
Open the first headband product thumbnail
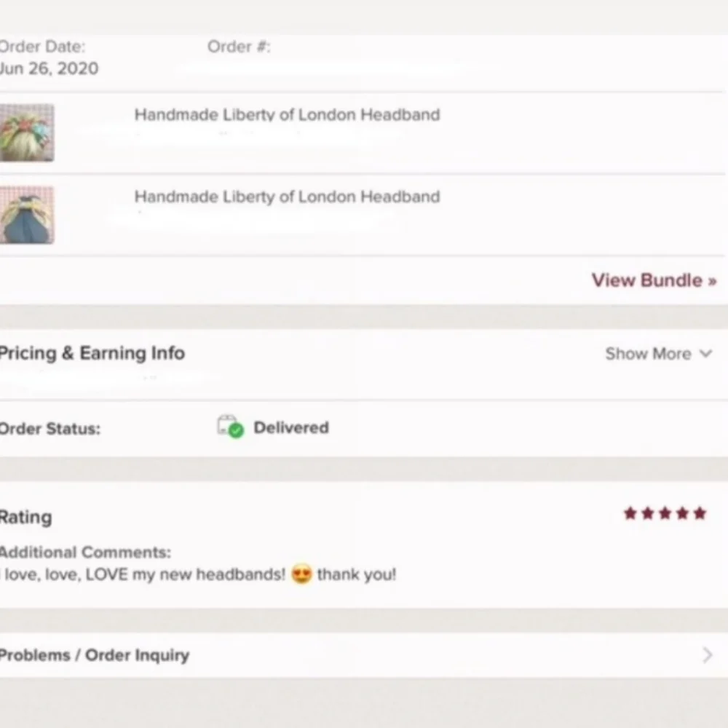[x=27, y=132]
